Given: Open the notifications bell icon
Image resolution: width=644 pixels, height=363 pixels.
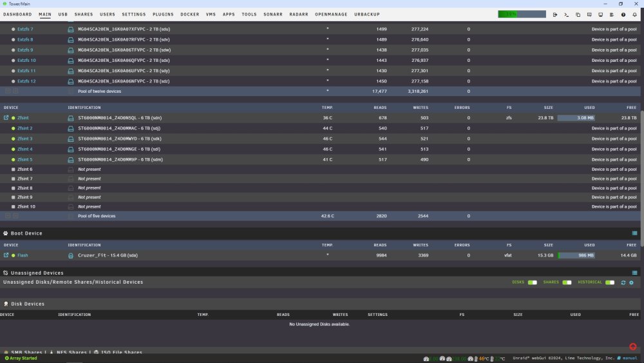Looking at the screenshot, I should pos(634,14).
